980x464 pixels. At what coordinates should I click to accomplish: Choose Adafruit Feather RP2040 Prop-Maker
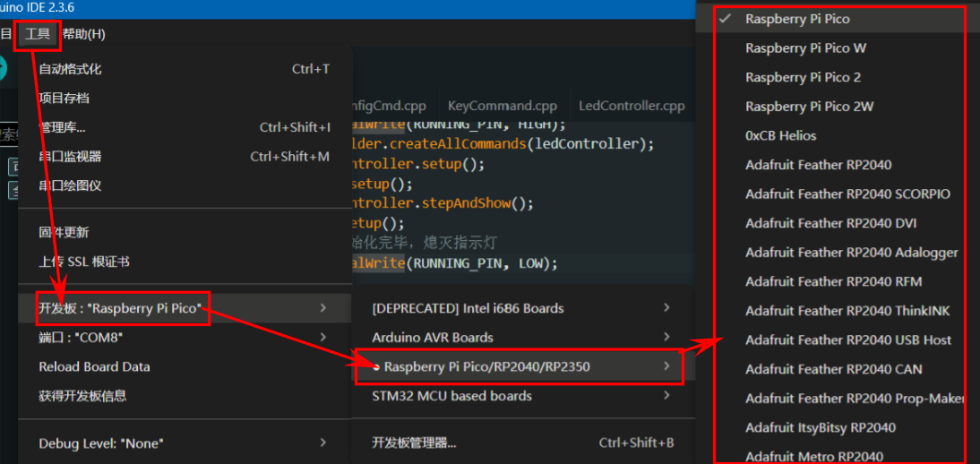[838, 399]
